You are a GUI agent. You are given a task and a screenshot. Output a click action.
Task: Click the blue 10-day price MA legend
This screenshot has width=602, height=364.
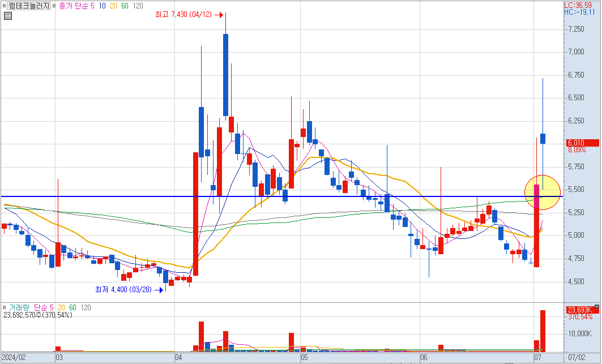102,6
